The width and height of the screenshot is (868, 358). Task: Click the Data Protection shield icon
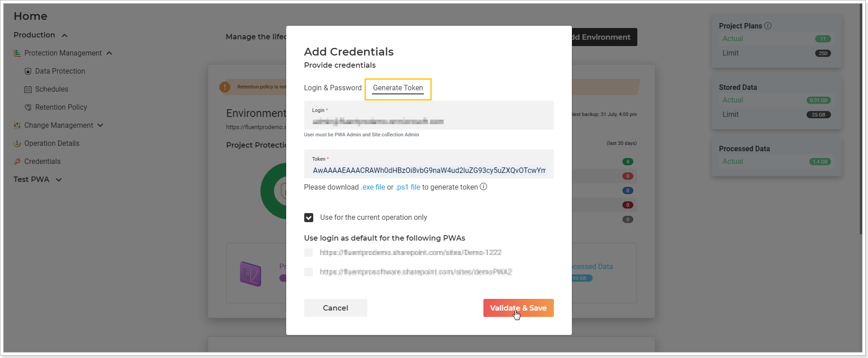pyautogui.click(x=28, y=71)
